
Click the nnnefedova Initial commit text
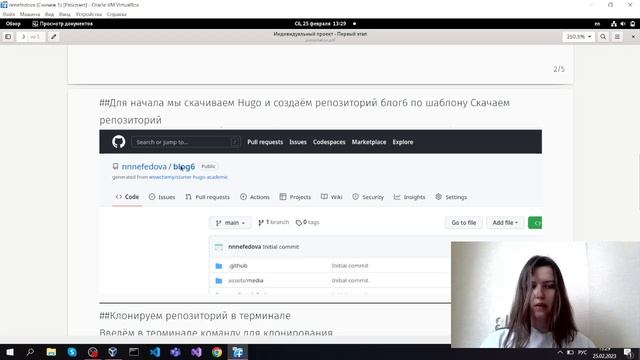coord(264,247)
